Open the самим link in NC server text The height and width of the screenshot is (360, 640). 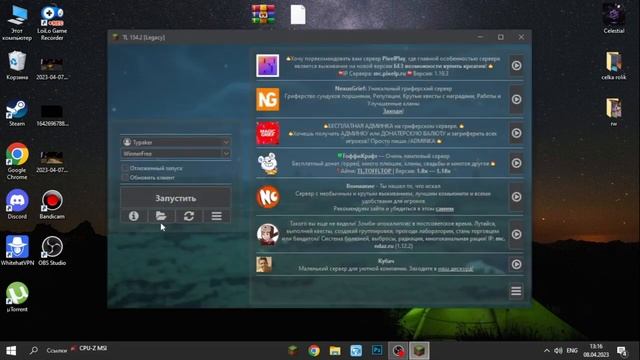tap(444, 209)
